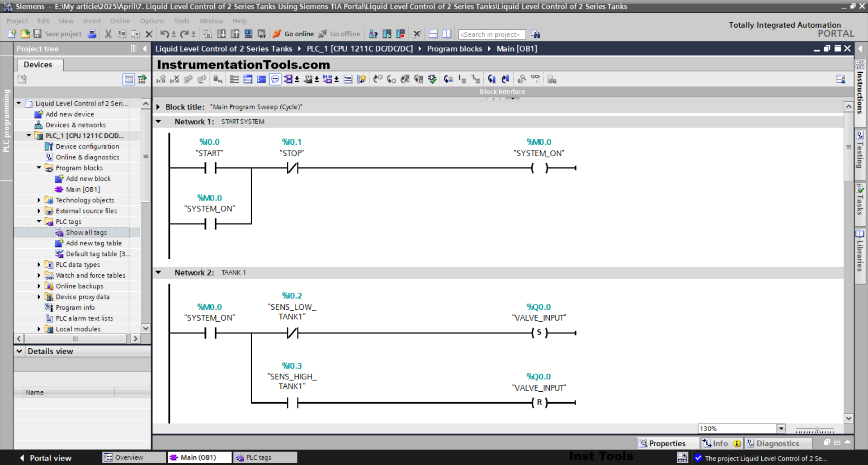Click the Go offline toolbar icon
868x465 pixels.
339,34
